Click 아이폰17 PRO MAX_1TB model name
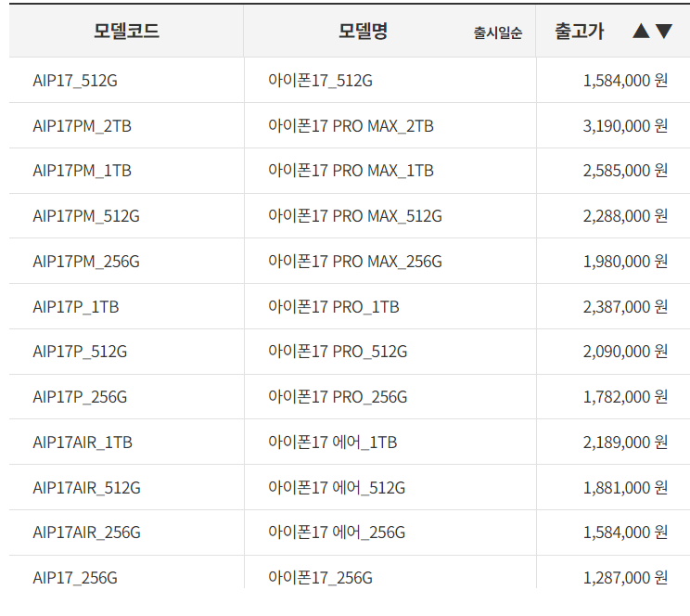690x616 pixels. click(x=351, y=171)
